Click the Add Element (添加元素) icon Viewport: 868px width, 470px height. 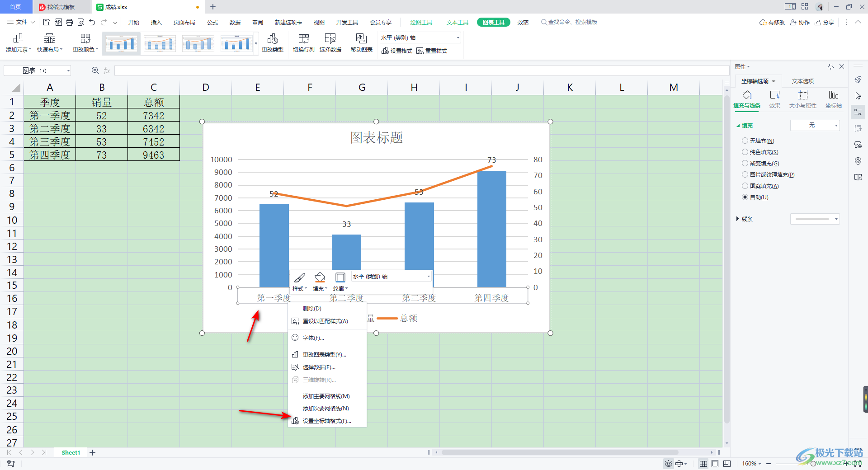coord(18,38)
